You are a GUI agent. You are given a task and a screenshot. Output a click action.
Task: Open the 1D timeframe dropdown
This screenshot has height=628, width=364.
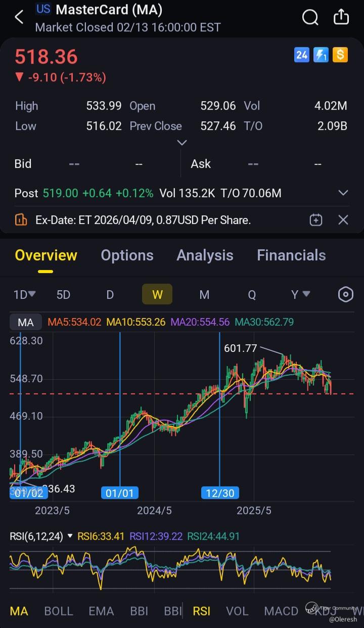pyautogui.click(x=24, y=294)
